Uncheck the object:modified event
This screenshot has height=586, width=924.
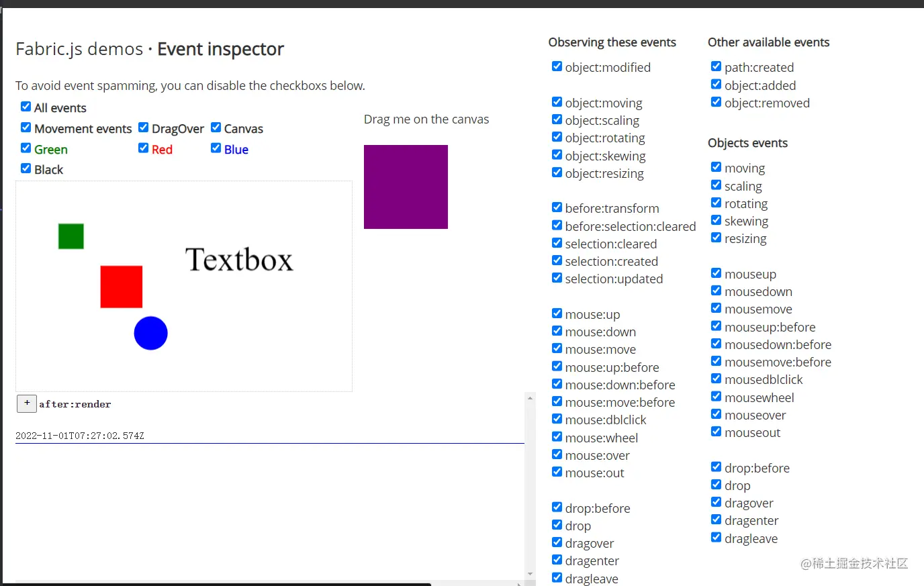click(x=557, y=66)
